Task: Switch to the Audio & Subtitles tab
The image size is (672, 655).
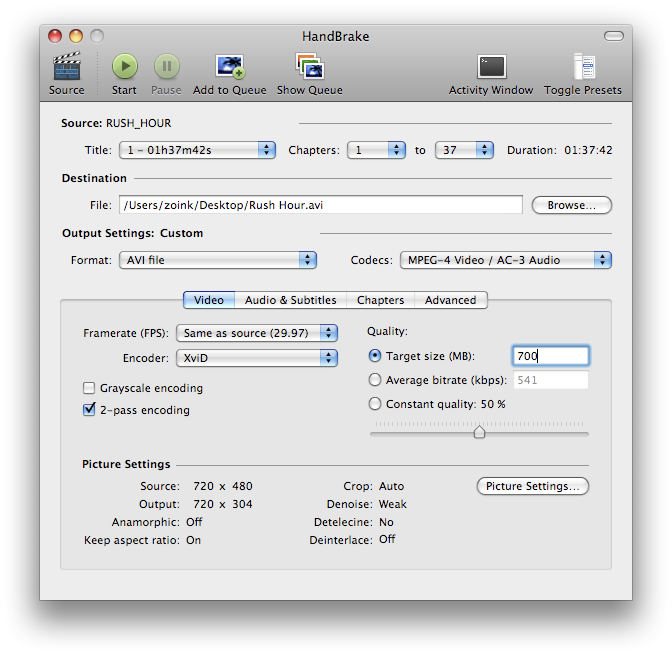Action: 291,300
